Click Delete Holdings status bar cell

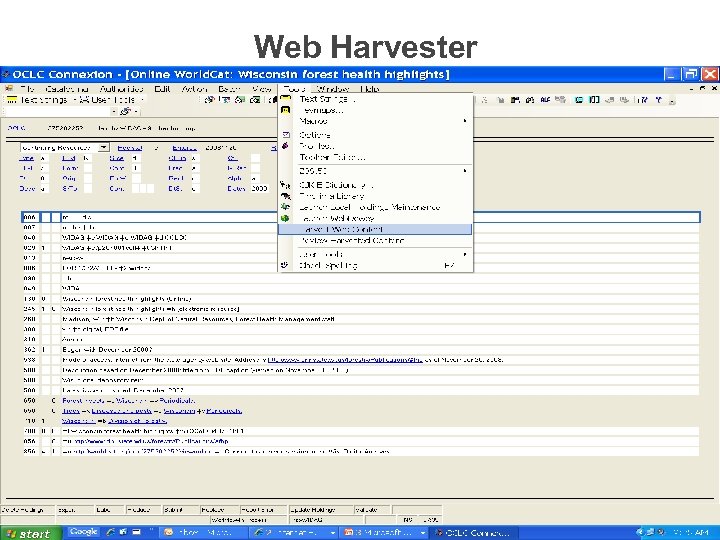coord(27,510)
